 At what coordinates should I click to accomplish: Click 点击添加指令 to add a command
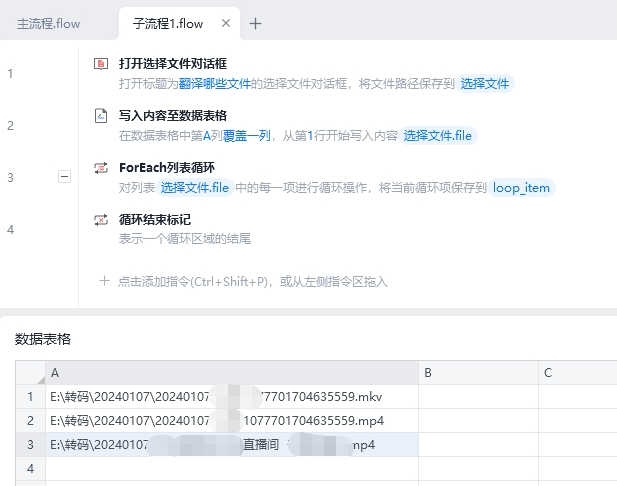pyautogui.click(x=253, y=282)
